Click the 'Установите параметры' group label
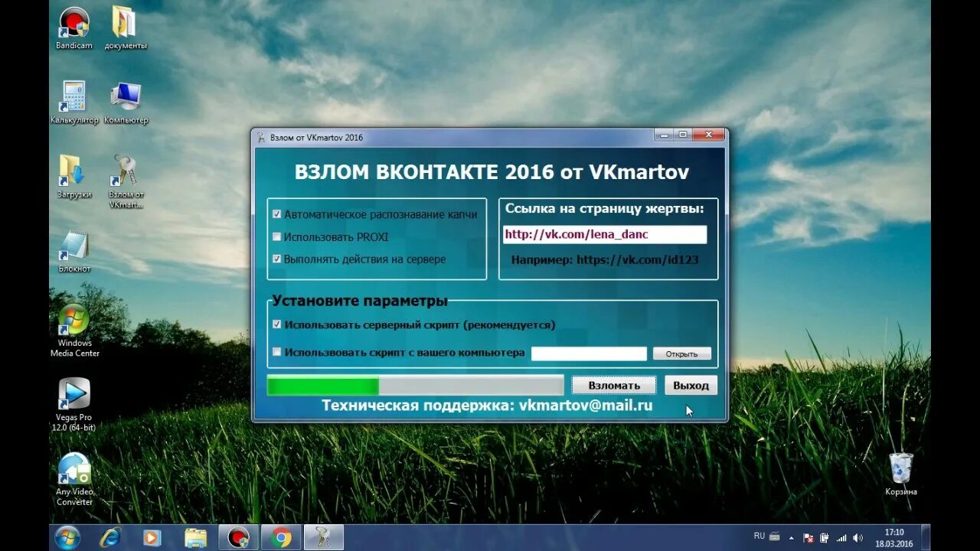Image resolution: width=980 pixels, height=551 pixels. (360, 301)
